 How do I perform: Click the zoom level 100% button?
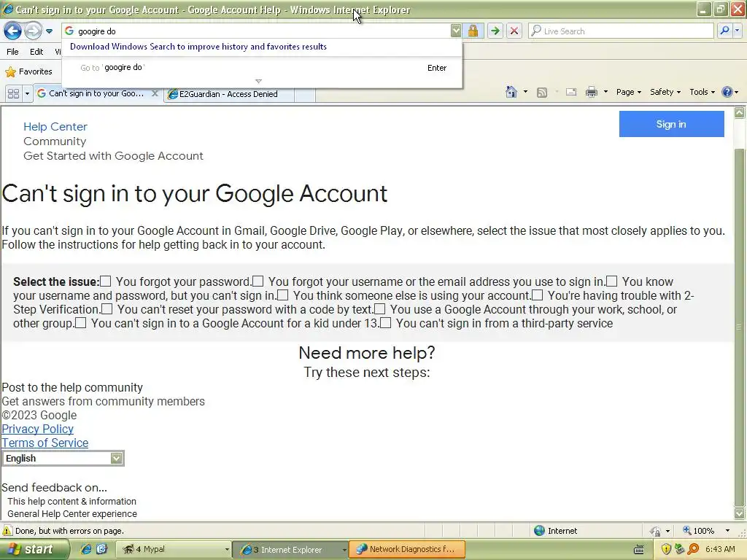tap(698, 531)
